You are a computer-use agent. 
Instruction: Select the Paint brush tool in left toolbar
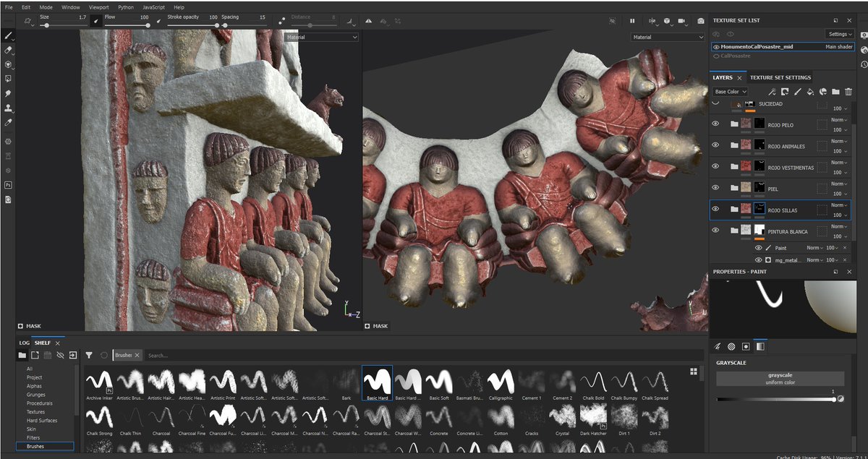(x=8, y=35)
